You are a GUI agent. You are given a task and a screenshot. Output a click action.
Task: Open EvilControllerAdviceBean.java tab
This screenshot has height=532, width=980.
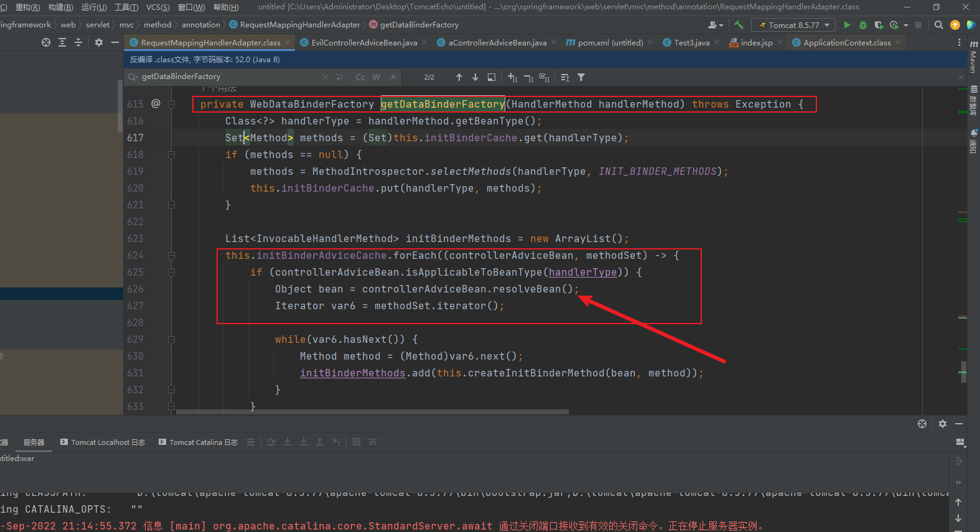(x=364, y=42)
